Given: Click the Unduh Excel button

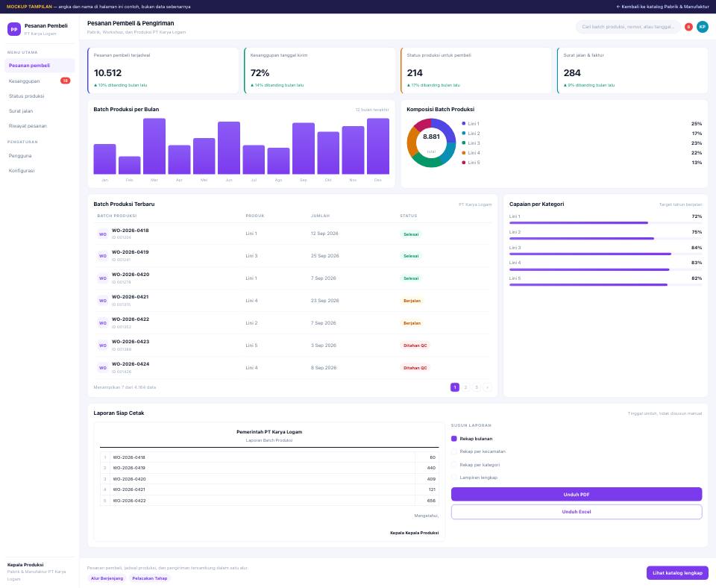Looking at the screenshot, I should (577, 512).
